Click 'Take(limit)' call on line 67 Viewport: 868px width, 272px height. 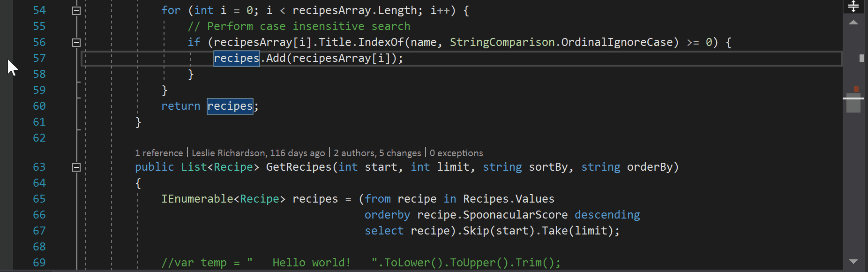click(x=578, y=231)
